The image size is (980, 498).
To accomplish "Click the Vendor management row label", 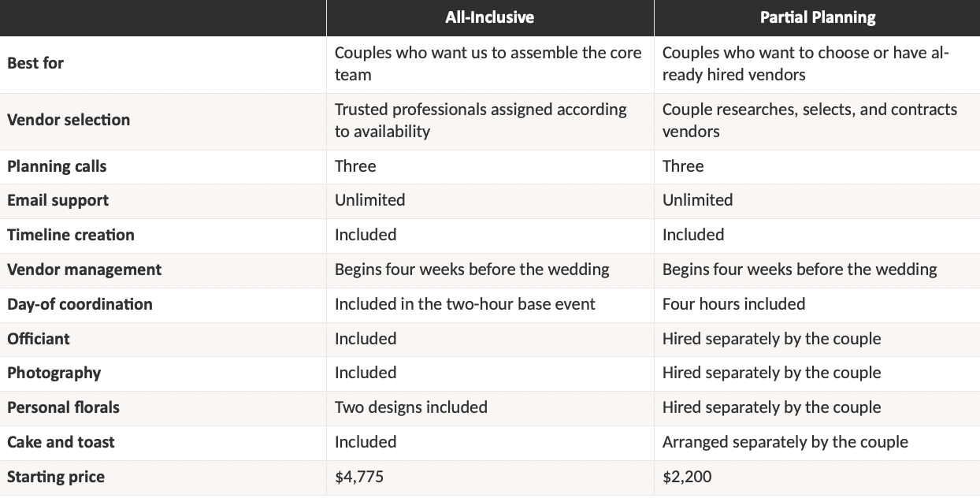I will (84, 269).
